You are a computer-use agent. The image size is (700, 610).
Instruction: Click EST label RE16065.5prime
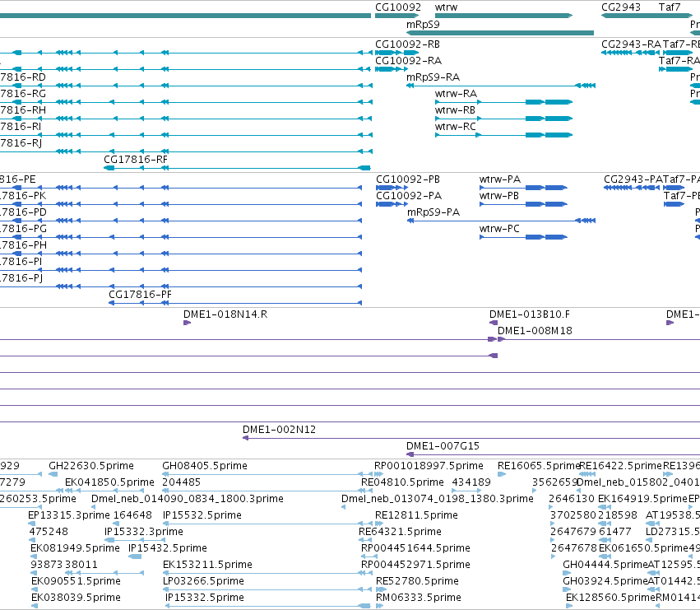[539, 466]
